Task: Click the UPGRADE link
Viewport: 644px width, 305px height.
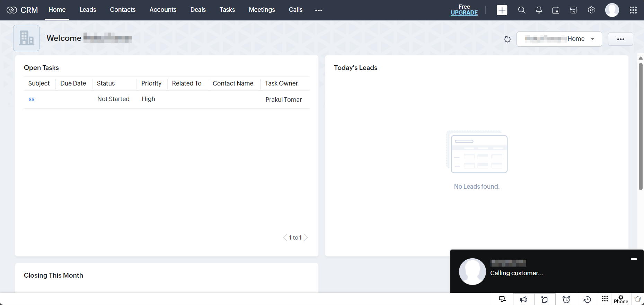Action: [x=464, y=13]
